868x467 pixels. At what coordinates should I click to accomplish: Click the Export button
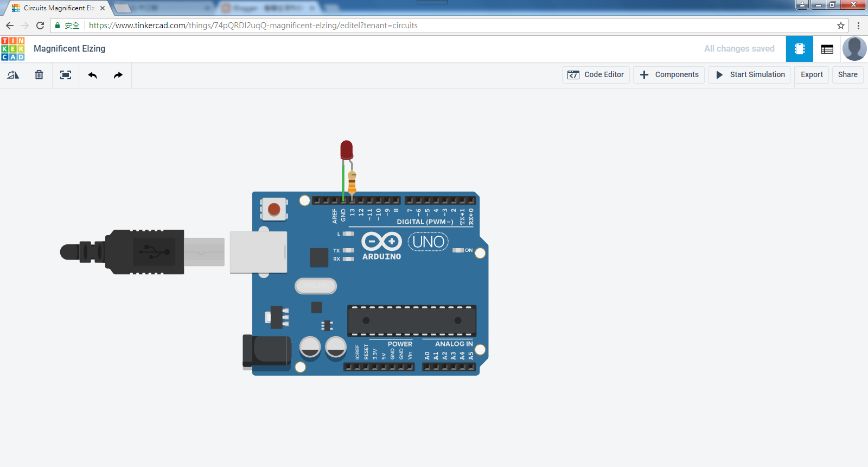tap(812, 75)
